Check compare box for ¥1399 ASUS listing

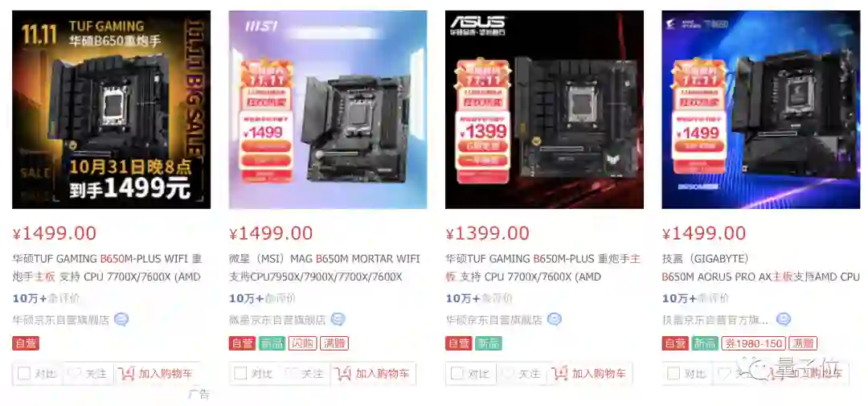[x=457, y=374]
